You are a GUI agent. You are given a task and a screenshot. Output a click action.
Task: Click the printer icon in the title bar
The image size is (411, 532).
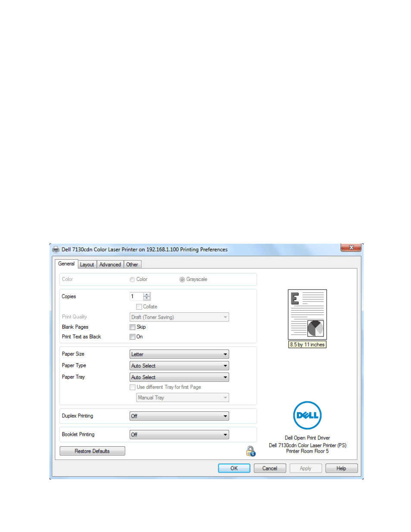[x=56, y=249]
